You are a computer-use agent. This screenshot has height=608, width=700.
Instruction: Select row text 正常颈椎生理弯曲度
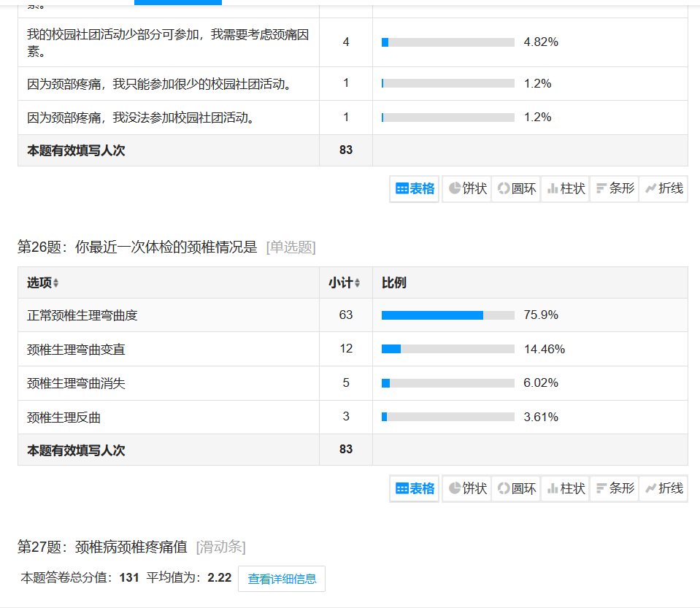click(x=82, y=315)
